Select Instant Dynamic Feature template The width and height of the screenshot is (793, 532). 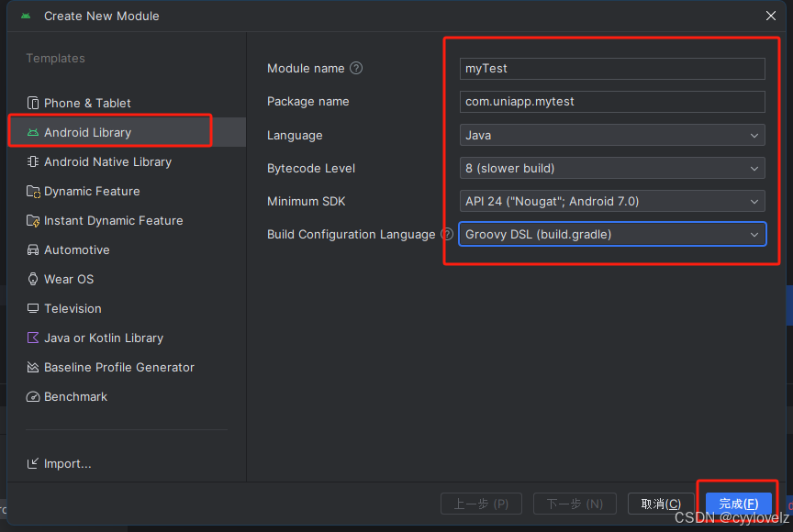[113, 220]
